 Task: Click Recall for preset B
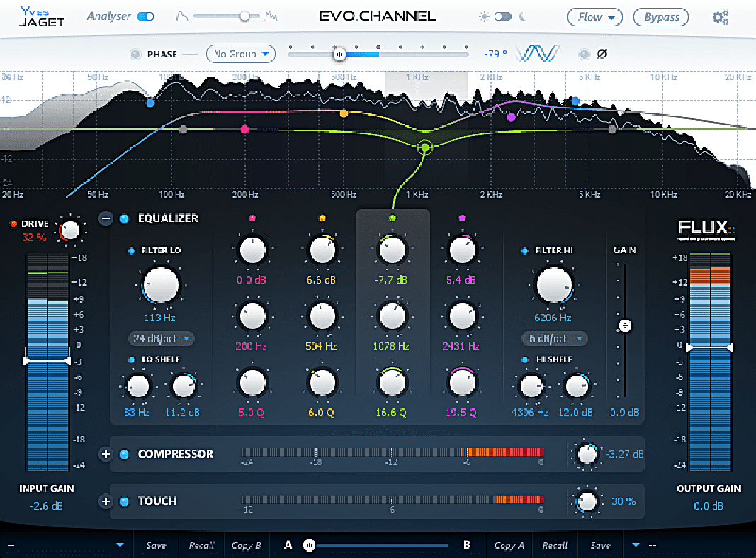555,545
